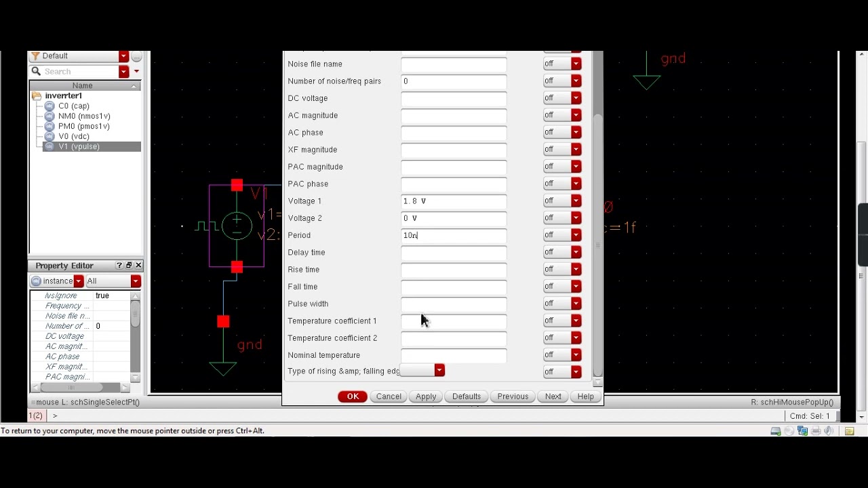Click the Period input field
This screenshot has width=868, height=488.
pos(454,235)
